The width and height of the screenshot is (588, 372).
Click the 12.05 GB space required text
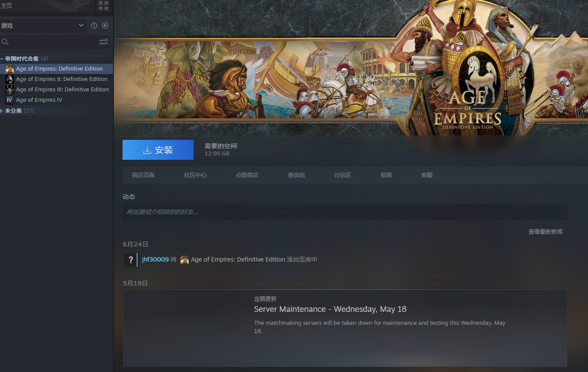pyautogui.click(x=217, y=154)
